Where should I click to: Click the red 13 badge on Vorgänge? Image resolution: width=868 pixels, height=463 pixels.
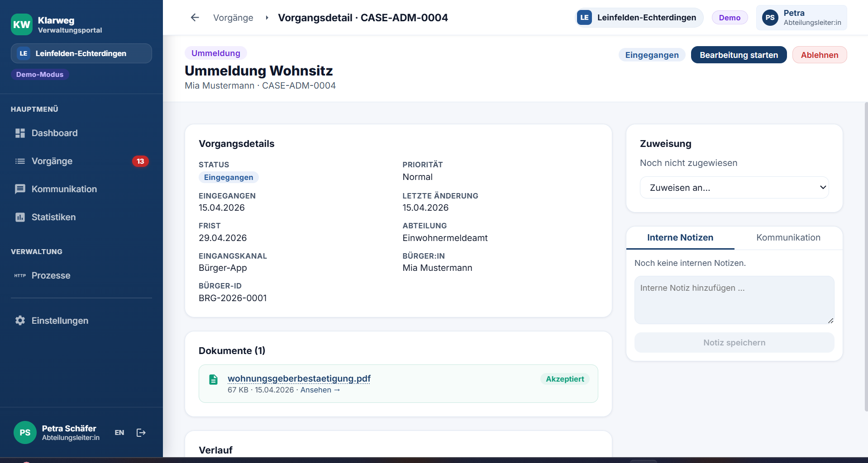click(140, 161)
